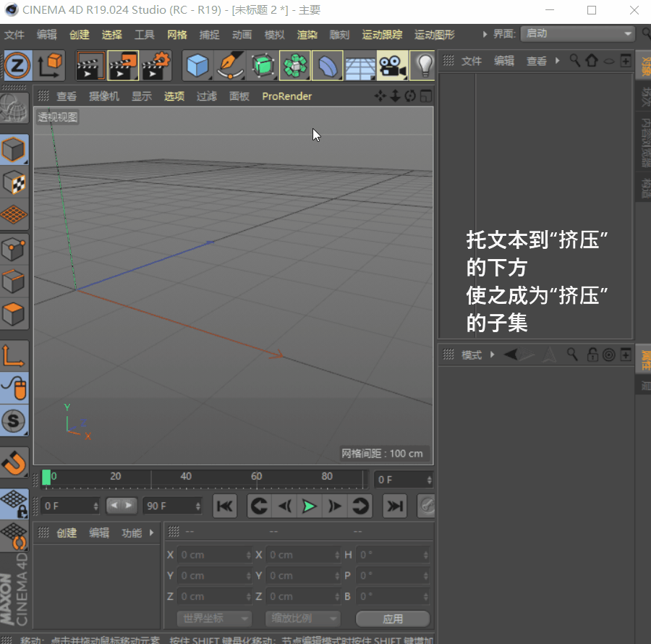Screen dimensions: 651x644
Task: Toggle Attribute Manager target mode icon
Action: pyautogui.click(x=608, y=355)
